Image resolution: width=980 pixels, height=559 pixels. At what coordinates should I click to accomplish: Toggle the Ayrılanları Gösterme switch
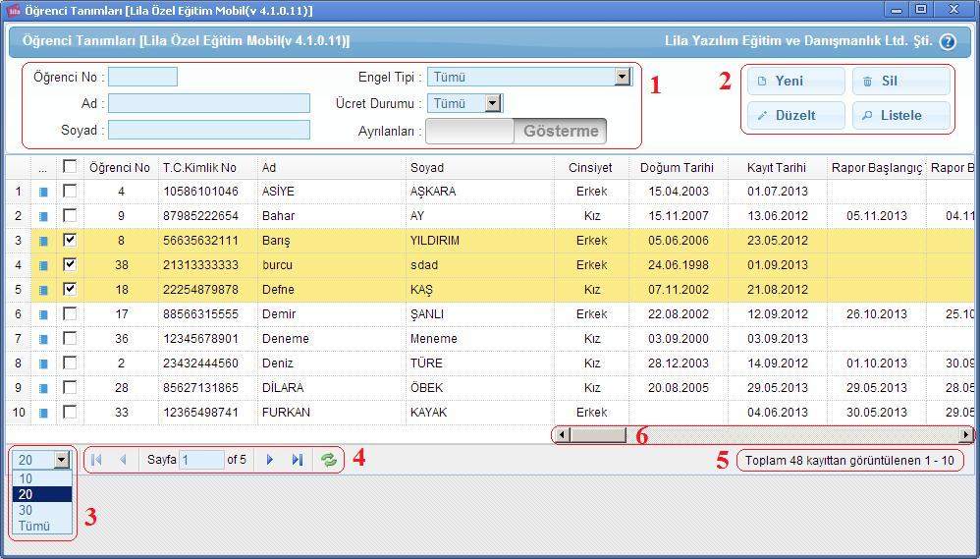(x=517, y=131)
